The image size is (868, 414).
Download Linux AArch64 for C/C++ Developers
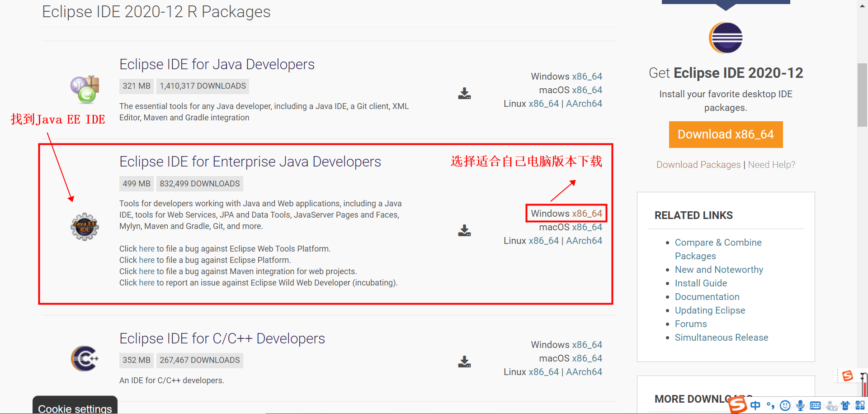(x=584, y=372)
